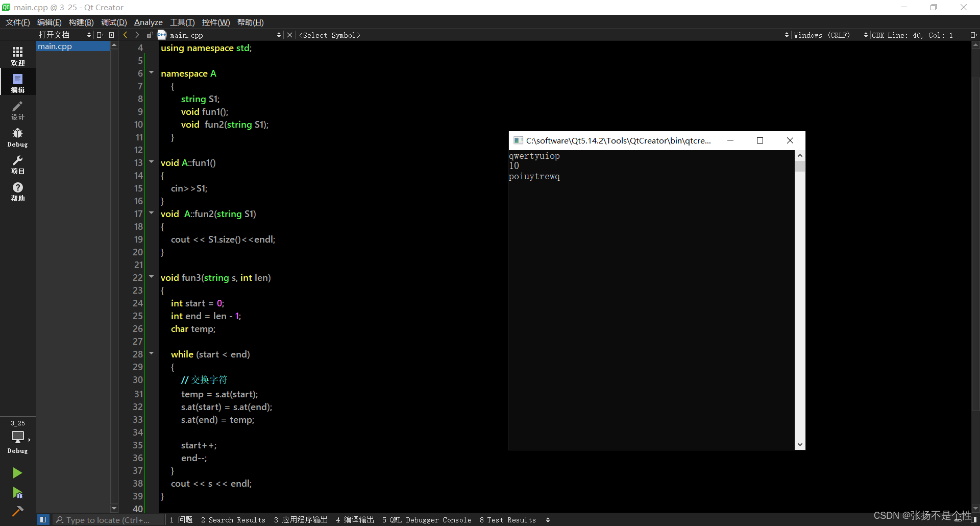The image size is (980, 526).
Task: Open the 设计 (Design) mode
Action: (17, 110)
